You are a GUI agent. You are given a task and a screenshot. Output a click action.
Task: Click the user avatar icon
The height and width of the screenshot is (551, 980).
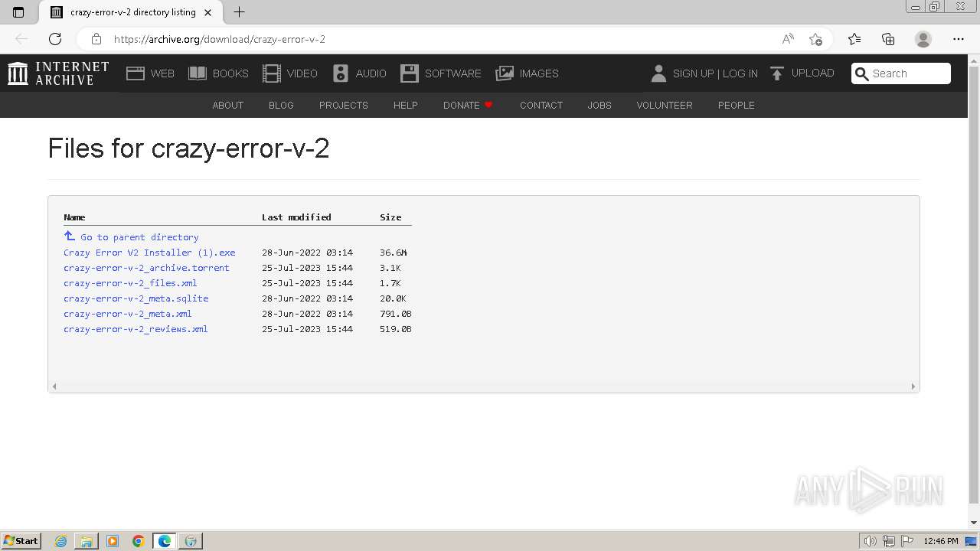658,73
